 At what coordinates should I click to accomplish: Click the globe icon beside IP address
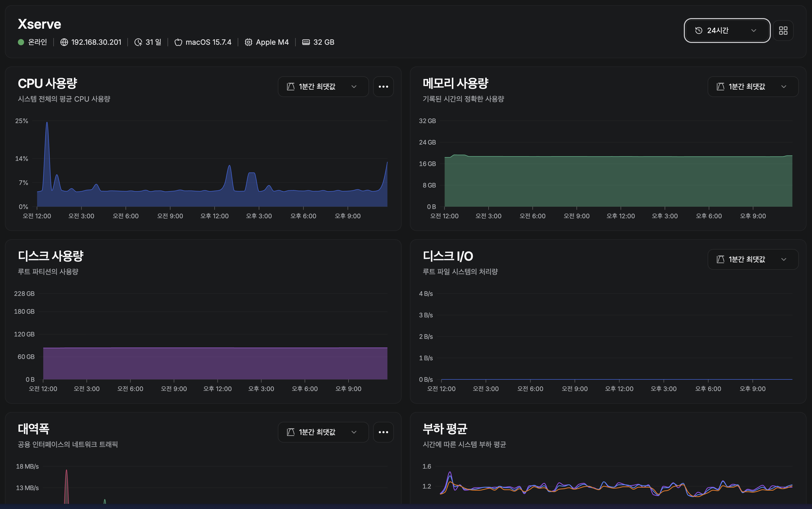click(x=64, y=42)
